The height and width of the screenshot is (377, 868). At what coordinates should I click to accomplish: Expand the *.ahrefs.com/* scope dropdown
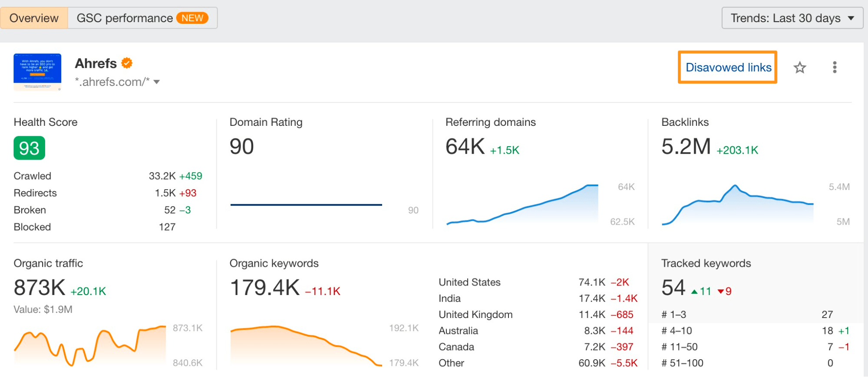[117, 82]
